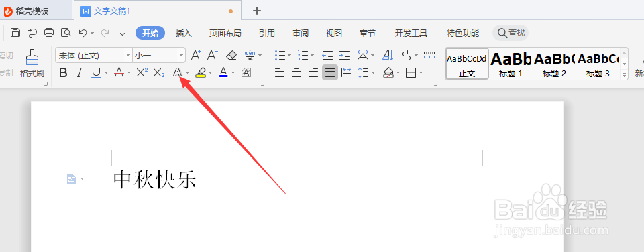Decrease paragraph indent

coord(327,55)
